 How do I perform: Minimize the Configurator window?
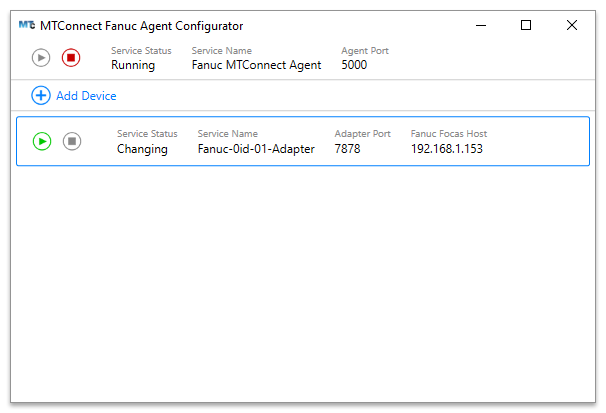(481, 25)
